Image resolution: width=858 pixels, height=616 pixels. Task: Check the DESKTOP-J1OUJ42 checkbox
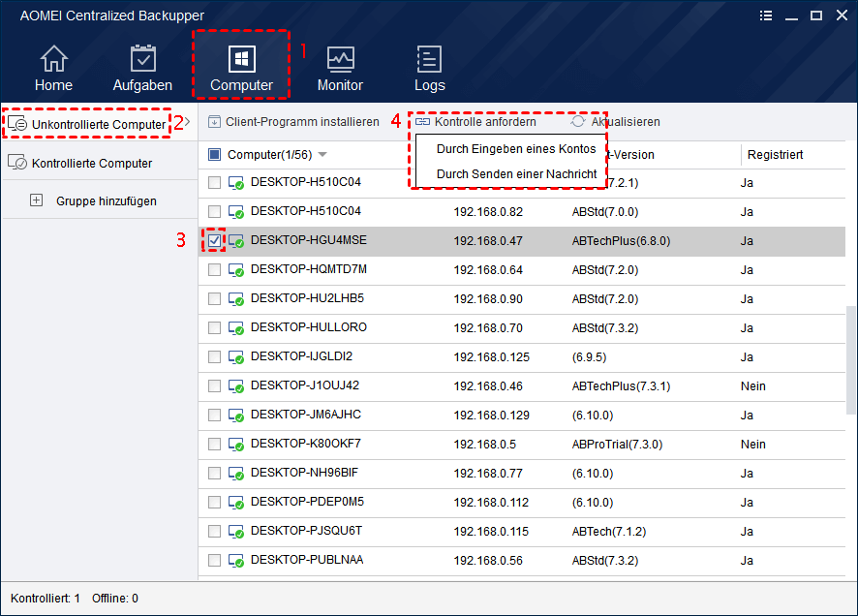pyautogui.click(x=214, y=385)
